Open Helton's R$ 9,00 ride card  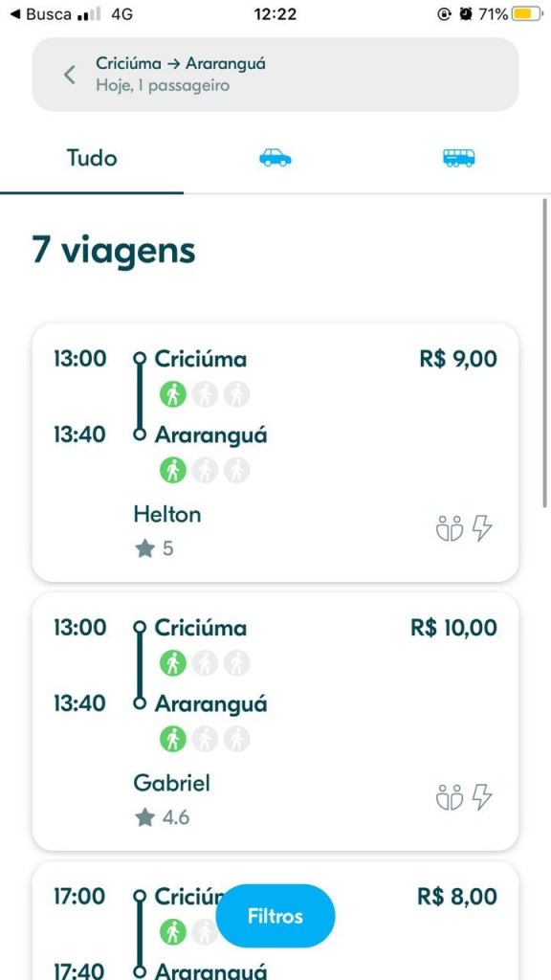click(275, 453)
